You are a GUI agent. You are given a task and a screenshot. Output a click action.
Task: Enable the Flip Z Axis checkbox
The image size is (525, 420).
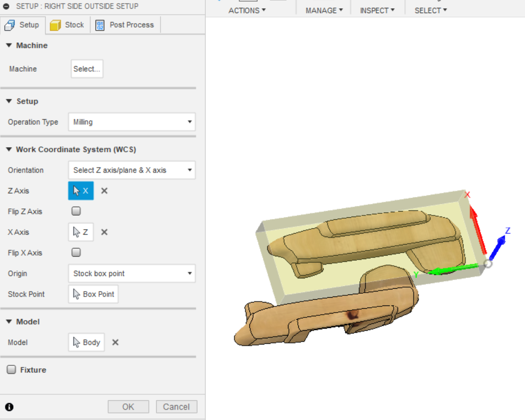[76, 211]
